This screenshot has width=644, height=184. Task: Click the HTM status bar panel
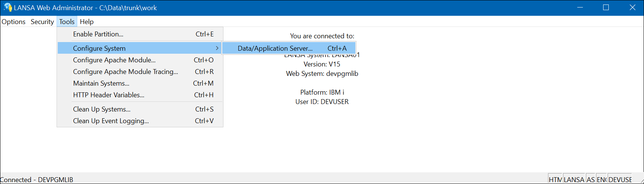coord(555,179)
